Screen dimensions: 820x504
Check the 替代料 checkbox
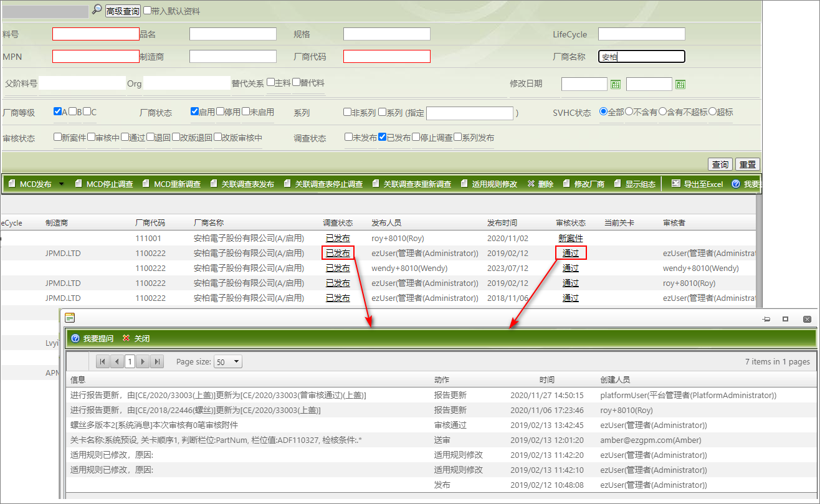(297, 82)
